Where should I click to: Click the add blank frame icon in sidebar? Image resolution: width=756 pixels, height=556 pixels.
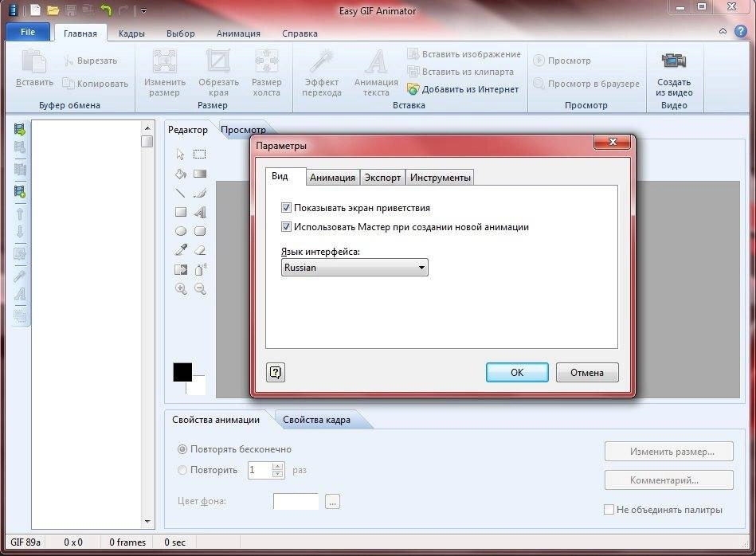(x=20, y=191)
